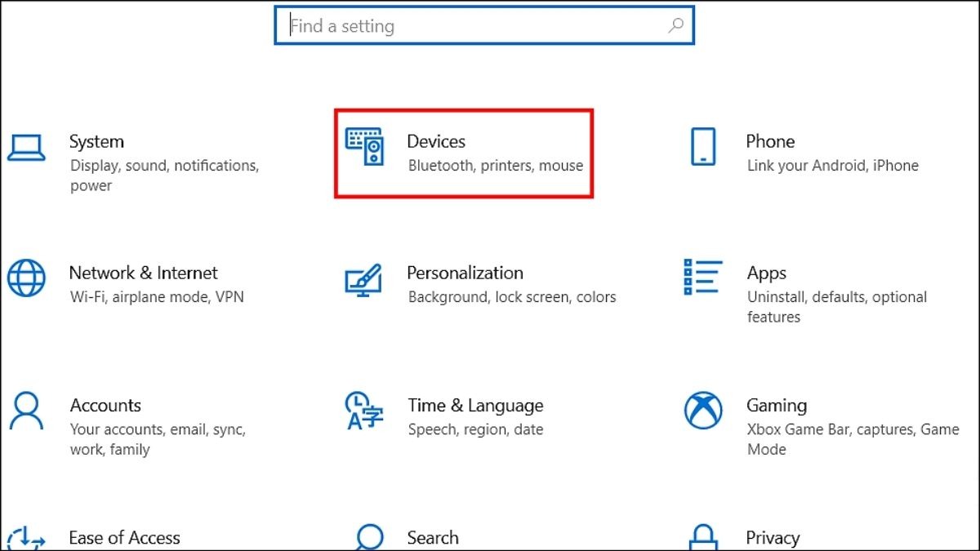Open the Accounts settings heading

click(x=105, y=405)
